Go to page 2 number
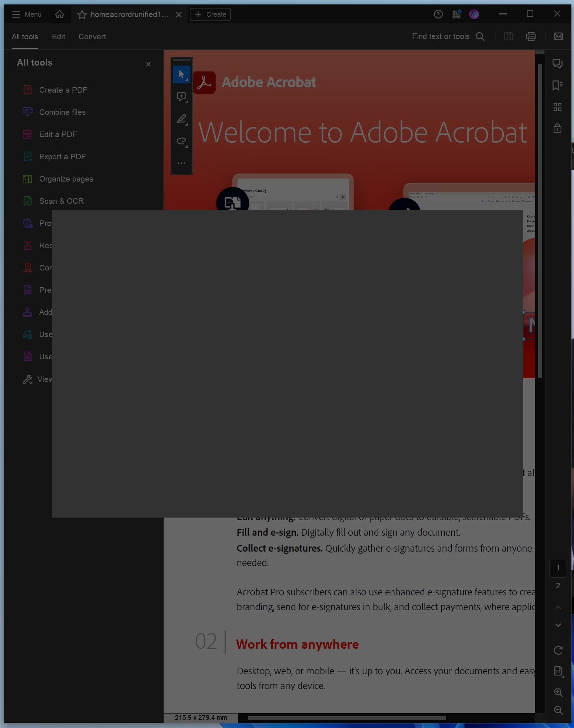This screenshot has height=728, width=574. [558, 586]
